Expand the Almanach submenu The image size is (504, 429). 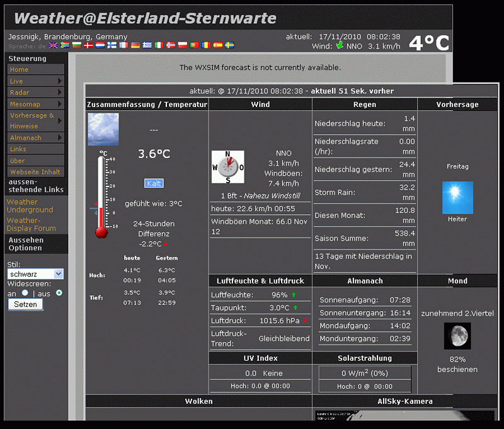pyautogui.click(x=35, y=137)
